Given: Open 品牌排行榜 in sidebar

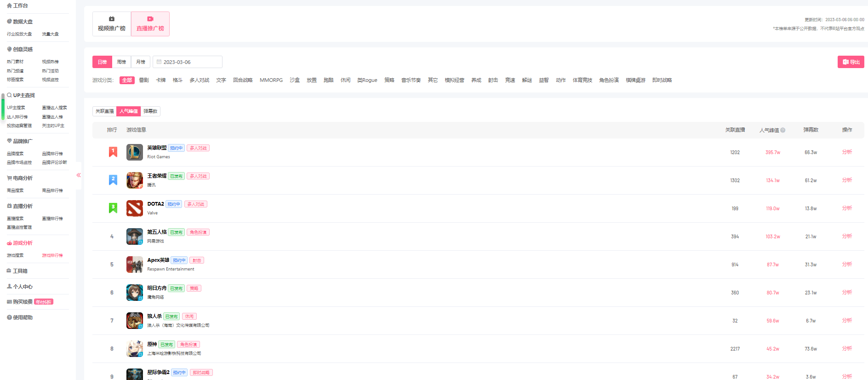Looking at the screenshot, I should pyautogui.click(x=52, y=154).
